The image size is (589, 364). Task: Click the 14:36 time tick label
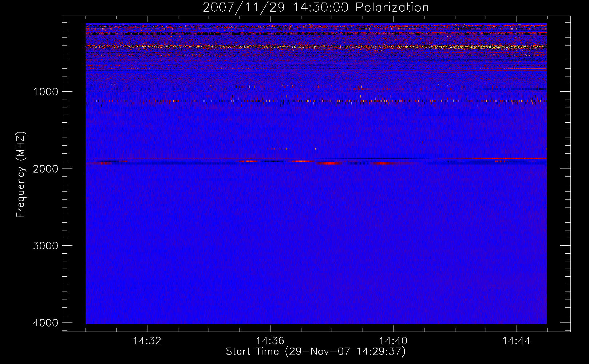point(270,341)
